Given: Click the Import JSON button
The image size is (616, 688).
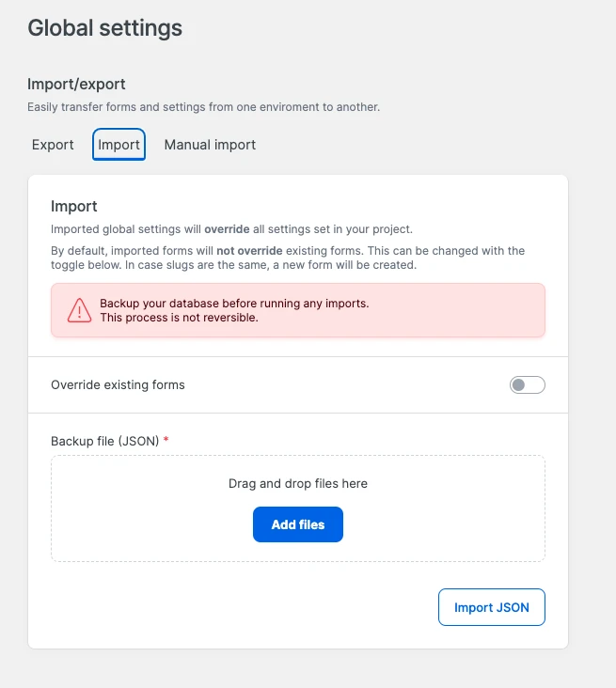Looking at the screenshot, I should point(491,607).
